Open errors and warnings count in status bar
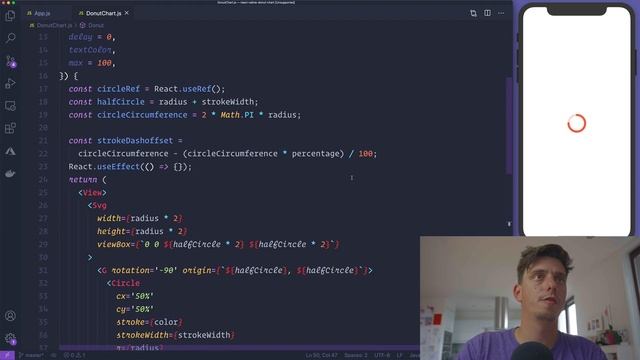The height and width of the screenshot is (360, 640). tap(74, 356)
